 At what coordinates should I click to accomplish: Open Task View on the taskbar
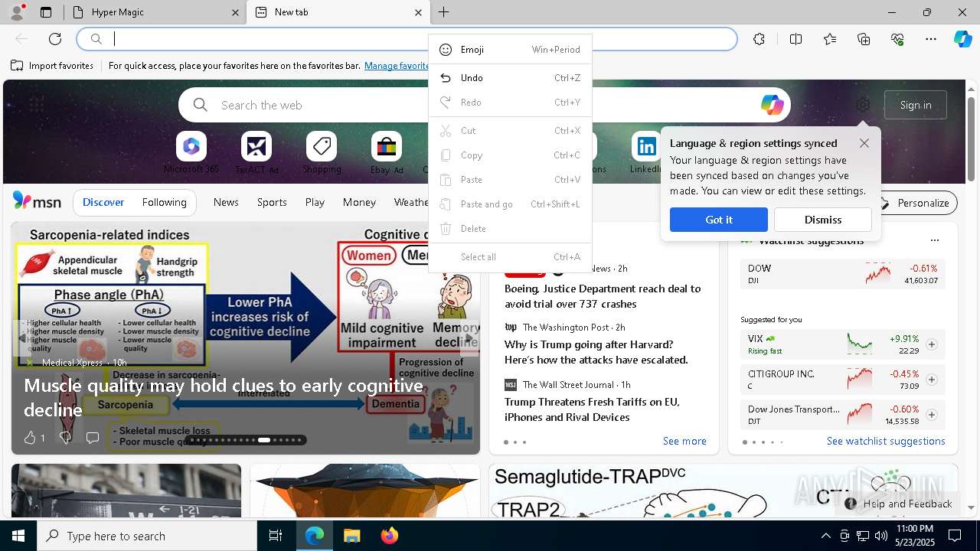point(276,536)
